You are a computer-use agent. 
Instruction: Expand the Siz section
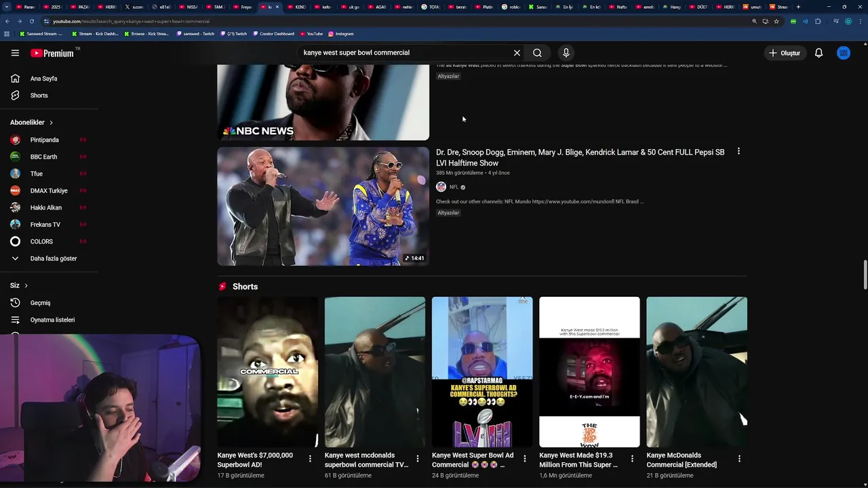pyautogui.click(x=18, y=285)
